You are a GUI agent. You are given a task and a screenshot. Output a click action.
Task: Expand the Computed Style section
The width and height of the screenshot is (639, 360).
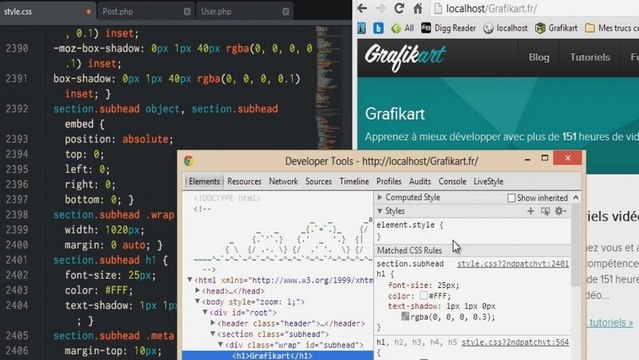[x=380, y=197]
